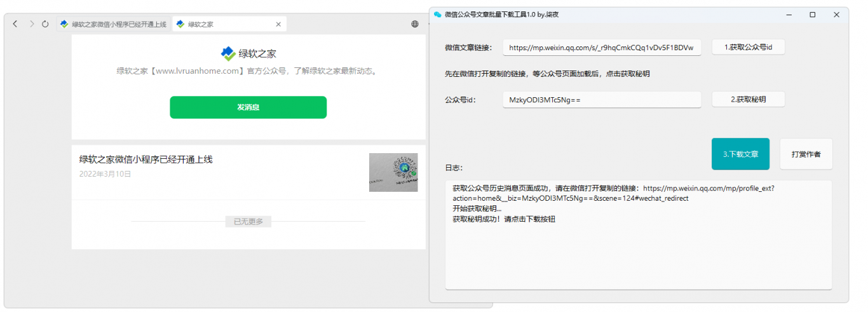Maximize the download tool window
The image size is (868, 312).
pyautogui.click(x=812, y=14)
